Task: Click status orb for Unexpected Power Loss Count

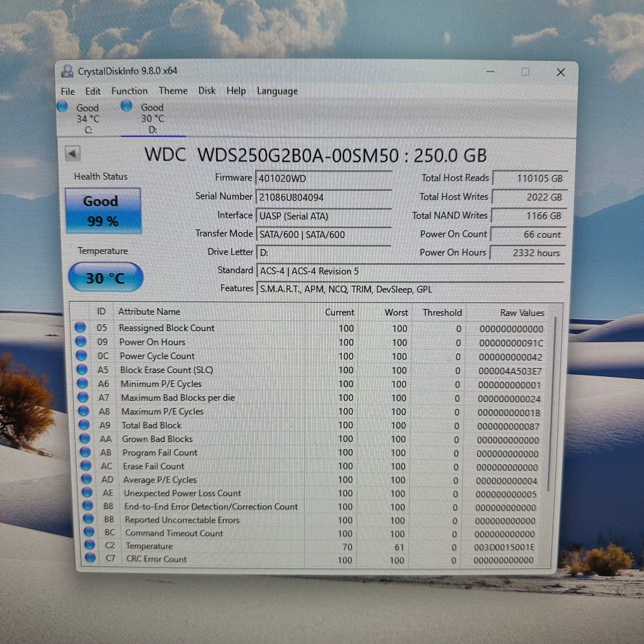Action: [87, 492]
